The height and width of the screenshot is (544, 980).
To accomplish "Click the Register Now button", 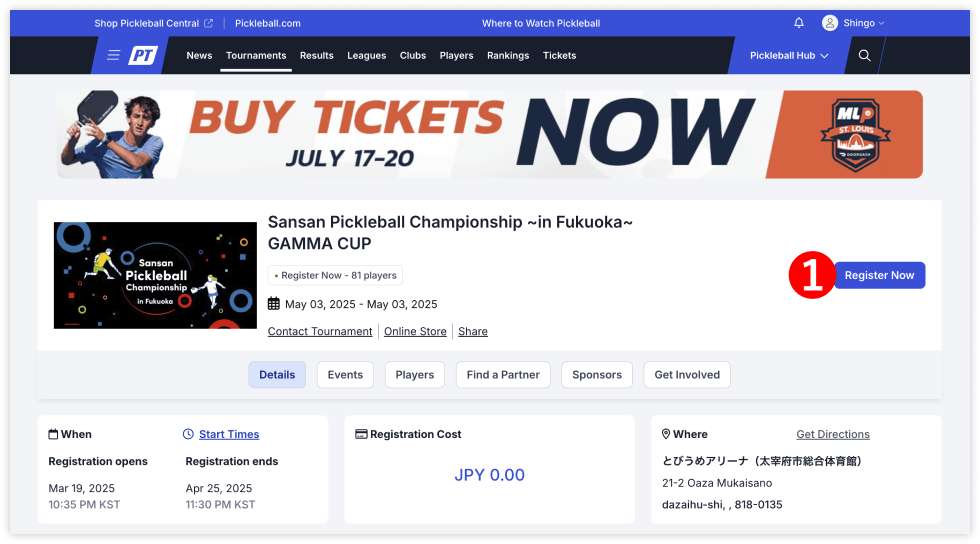I will (x=879, y=275).
